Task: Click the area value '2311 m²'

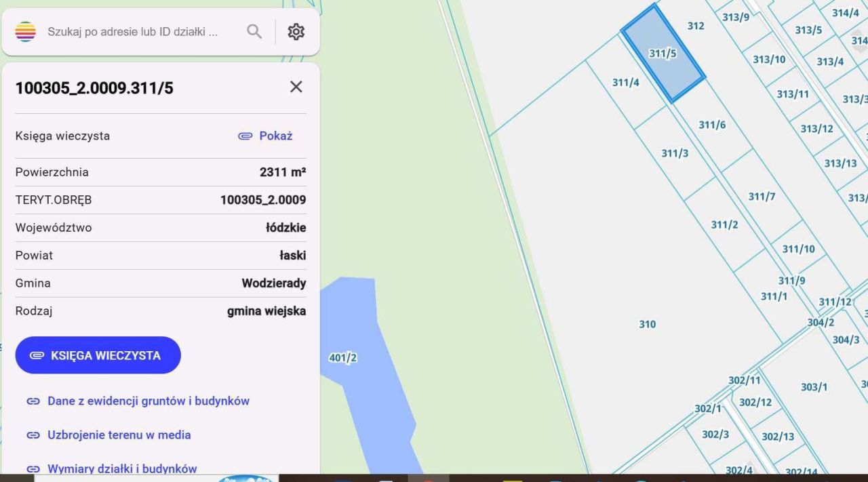Action: [283, 172]
